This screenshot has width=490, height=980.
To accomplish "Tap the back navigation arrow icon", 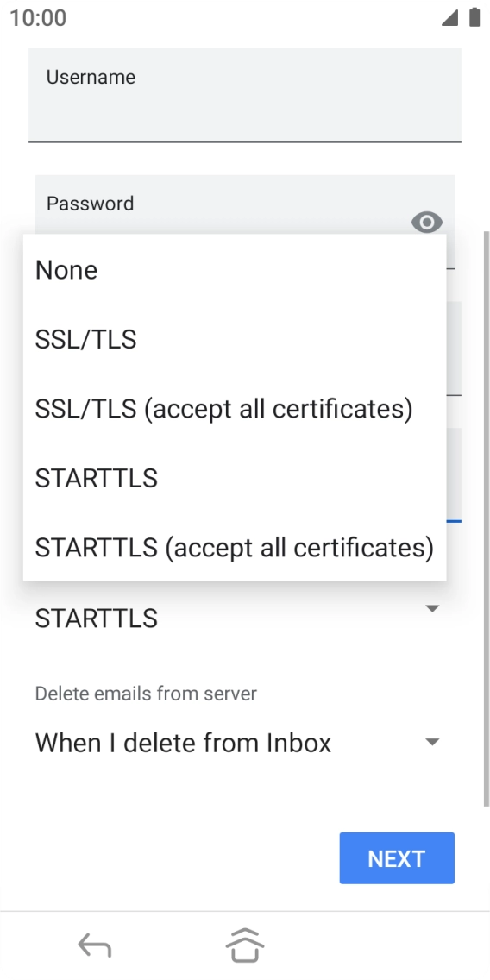I will [94, 945].
